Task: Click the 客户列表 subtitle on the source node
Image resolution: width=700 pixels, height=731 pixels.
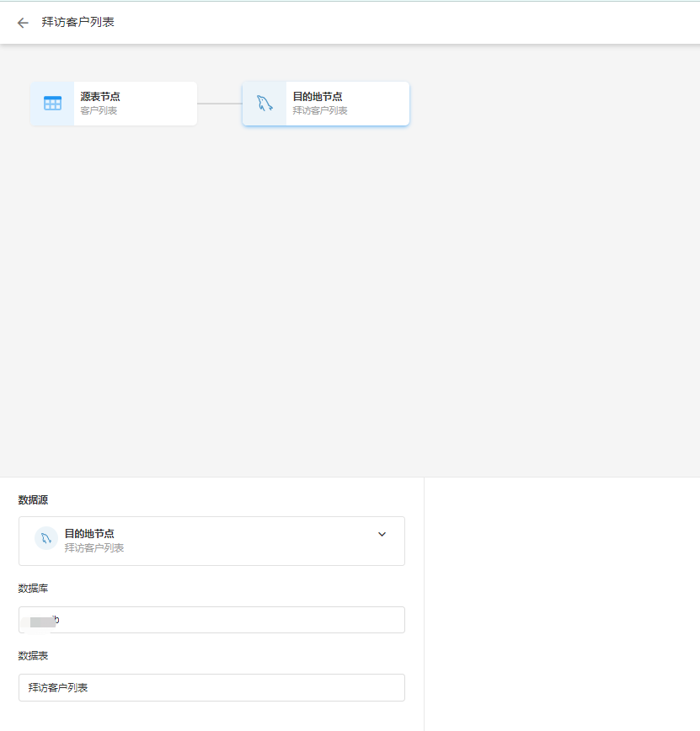Action: (x=99, y=110)
